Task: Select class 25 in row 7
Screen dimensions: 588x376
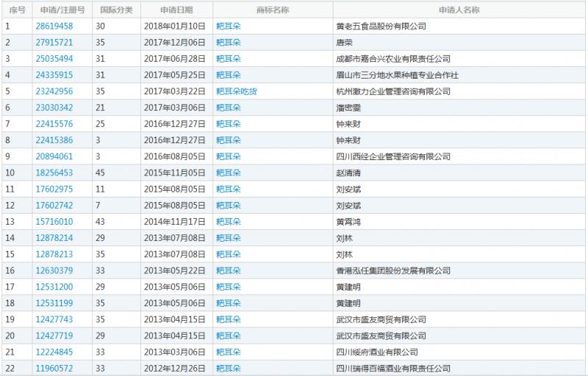Action: click(x=100, y=124)
